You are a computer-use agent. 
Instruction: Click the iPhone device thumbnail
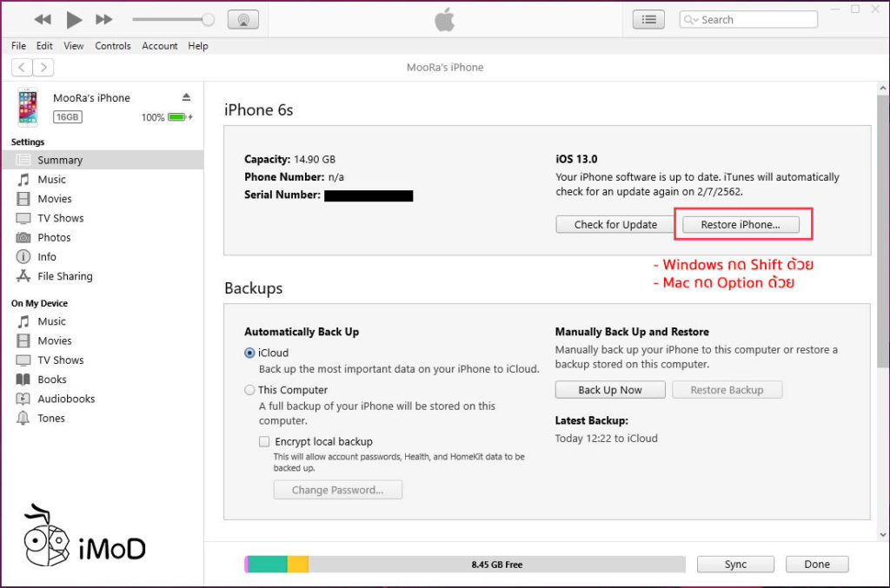[x=27, y=107]
